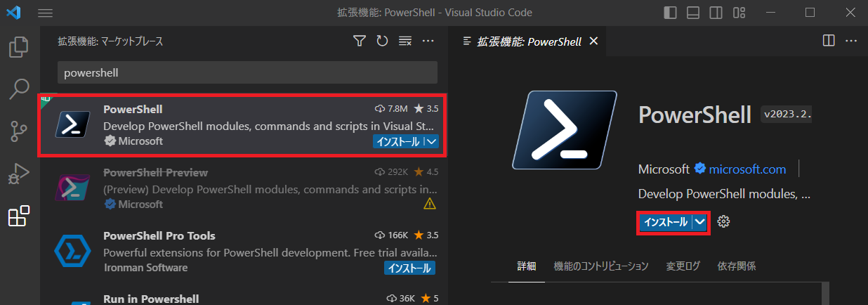Open the Extensions view in activity bar
Viewport: 868px width, 305px height.
click(x=19, y=216)
